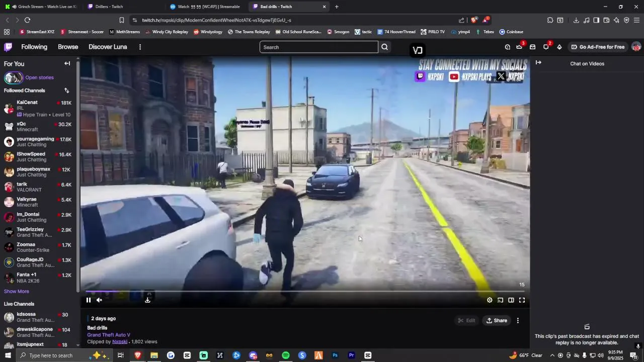Image resolution: width=644 pixels, height=362 pixels.
Task: Cast the clip to another device
Action: 500,300
